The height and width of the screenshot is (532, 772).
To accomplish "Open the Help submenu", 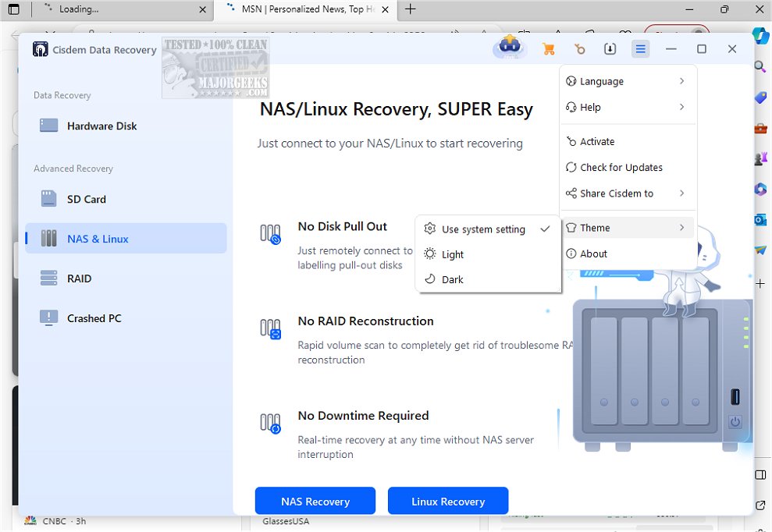I will pos(628,108).
